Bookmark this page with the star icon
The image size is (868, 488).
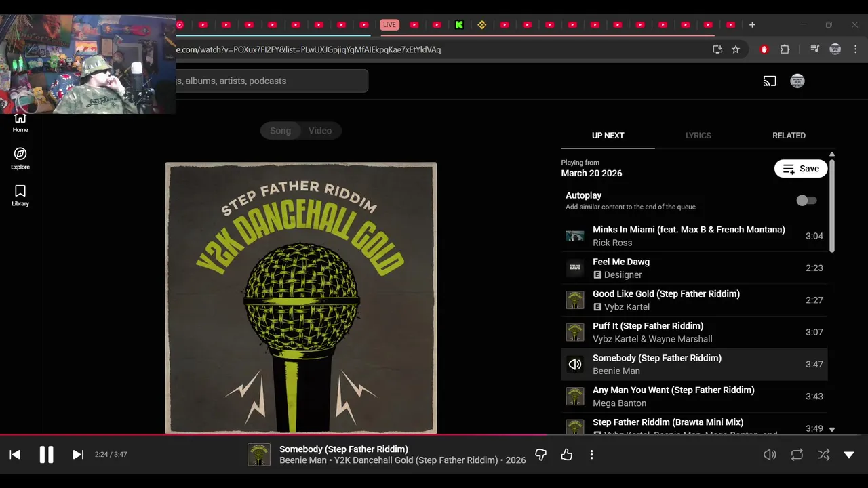click(736, 49)
